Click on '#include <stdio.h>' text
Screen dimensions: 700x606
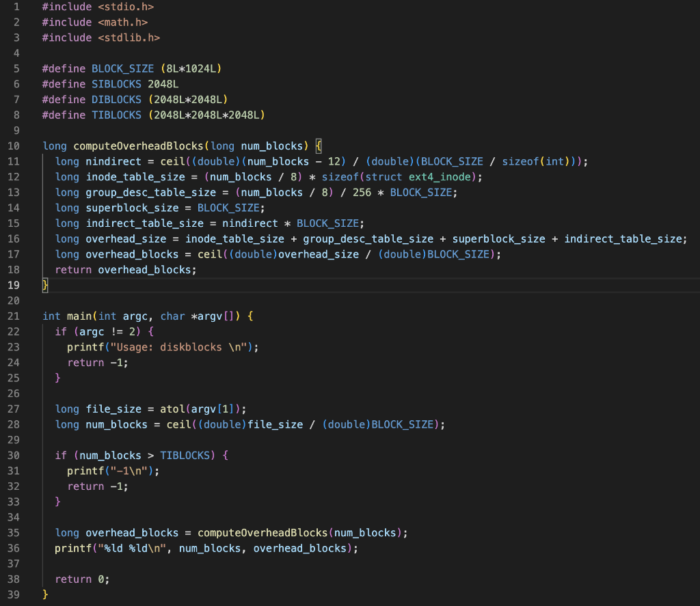tap(98, 7)
